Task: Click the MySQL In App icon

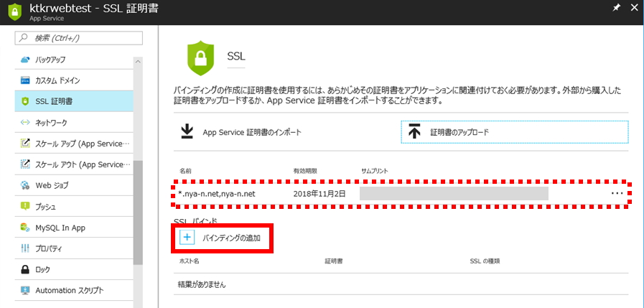Action: (25, 227)
